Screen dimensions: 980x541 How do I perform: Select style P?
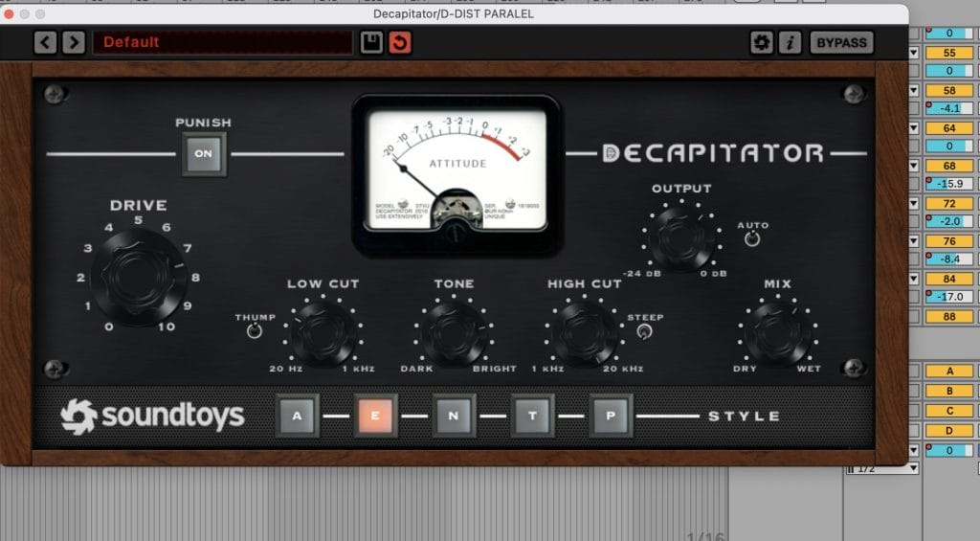(610, 416)
